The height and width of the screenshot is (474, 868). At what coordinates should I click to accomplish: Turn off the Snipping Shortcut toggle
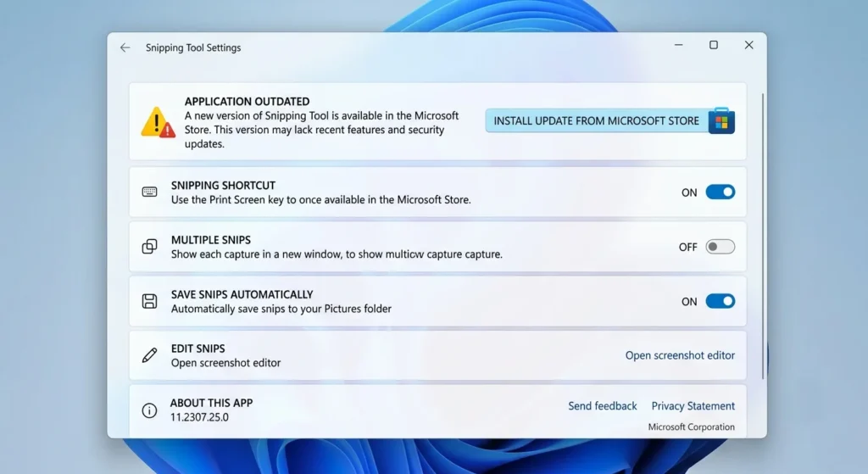(721, 192)
